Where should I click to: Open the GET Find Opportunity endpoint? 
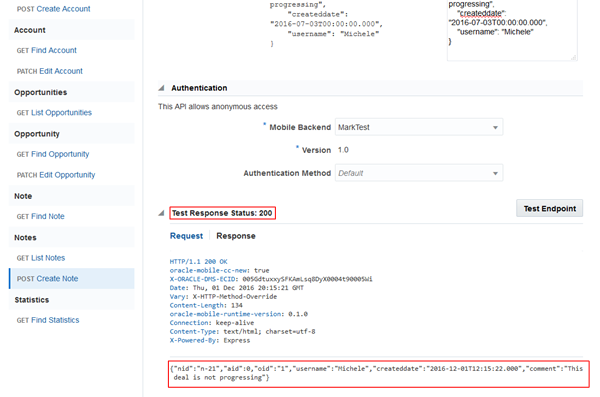tap(53, 154)
